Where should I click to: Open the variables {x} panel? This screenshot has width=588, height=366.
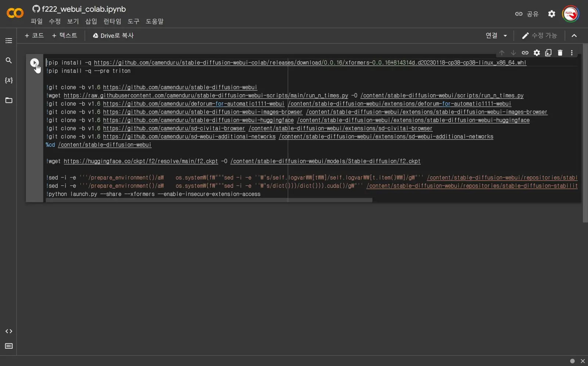[9, 80]
